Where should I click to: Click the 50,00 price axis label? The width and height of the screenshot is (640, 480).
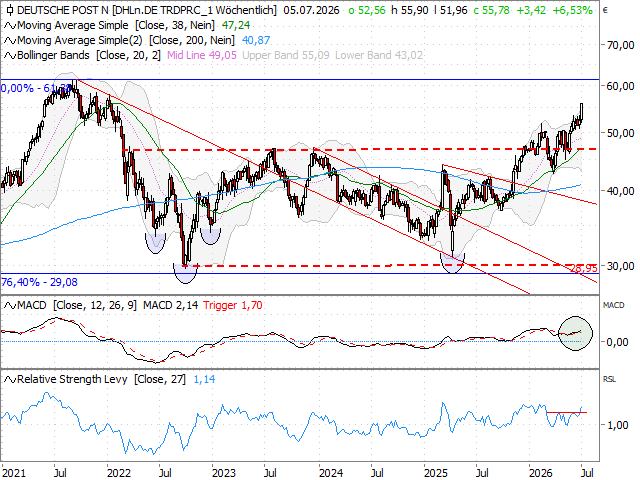point(620,133)
